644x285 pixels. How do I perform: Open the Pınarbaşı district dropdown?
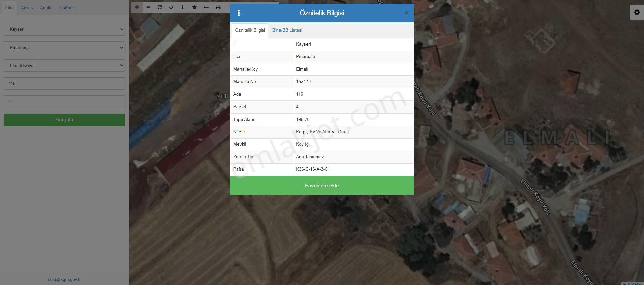pos(64,48)
